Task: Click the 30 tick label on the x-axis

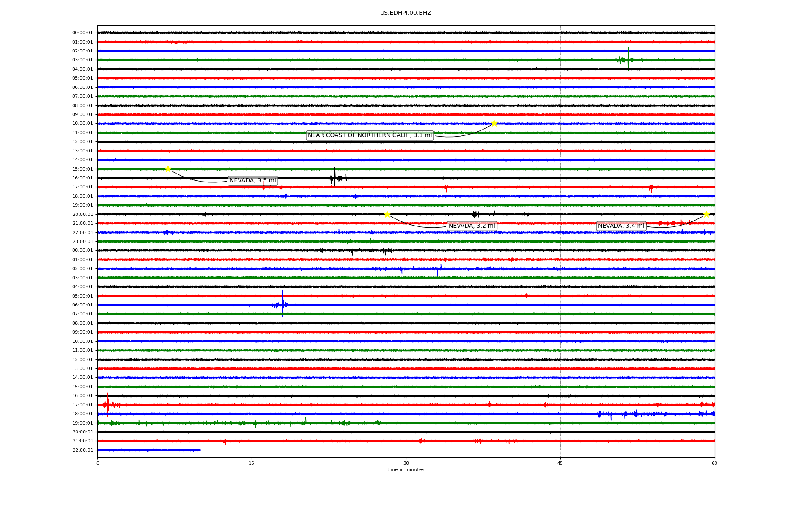Action: pyautogui.click(x=406, y=463)
